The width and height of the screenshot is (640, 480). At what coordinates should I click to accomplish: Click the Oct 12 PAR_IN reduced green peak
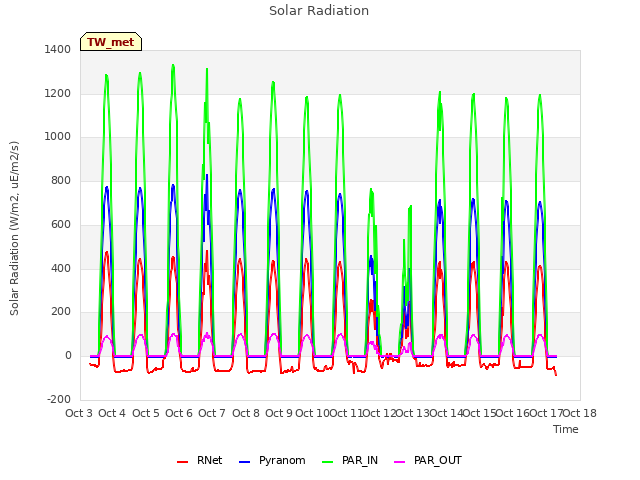point(371,189)
